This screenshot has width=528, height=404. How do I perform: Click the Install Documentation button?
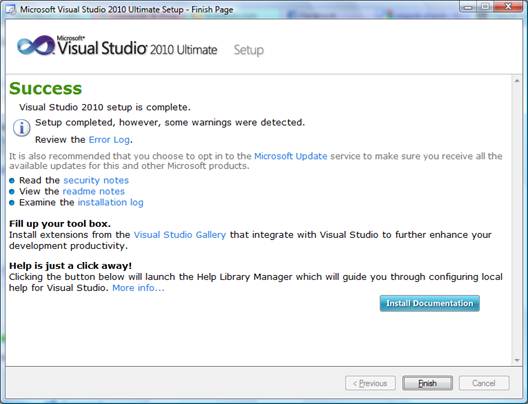[430, 303]
